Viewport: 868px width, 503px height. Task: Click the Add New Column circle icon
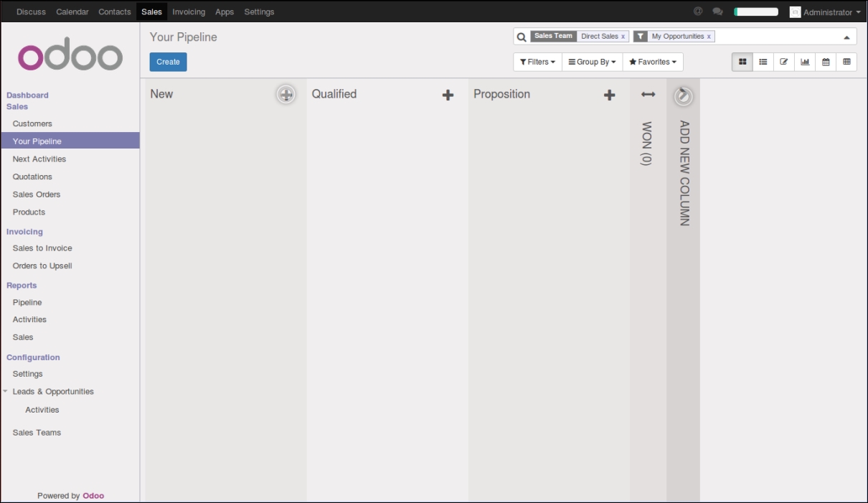tap(683, 95)
